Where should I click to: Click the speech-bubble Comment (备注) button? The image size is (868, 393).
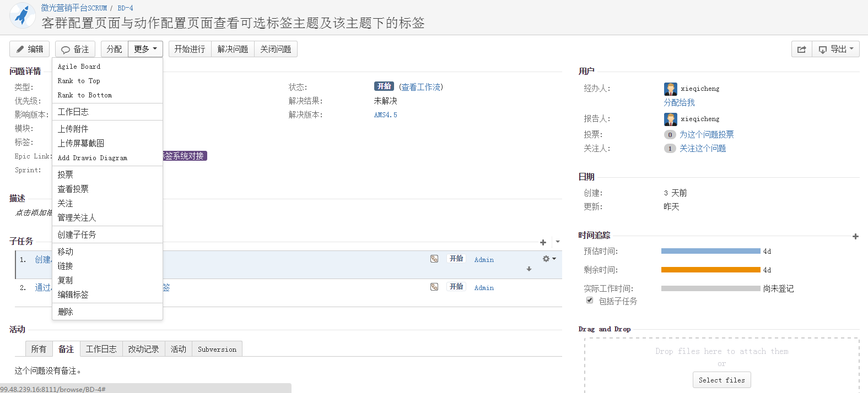click(75, 50)
